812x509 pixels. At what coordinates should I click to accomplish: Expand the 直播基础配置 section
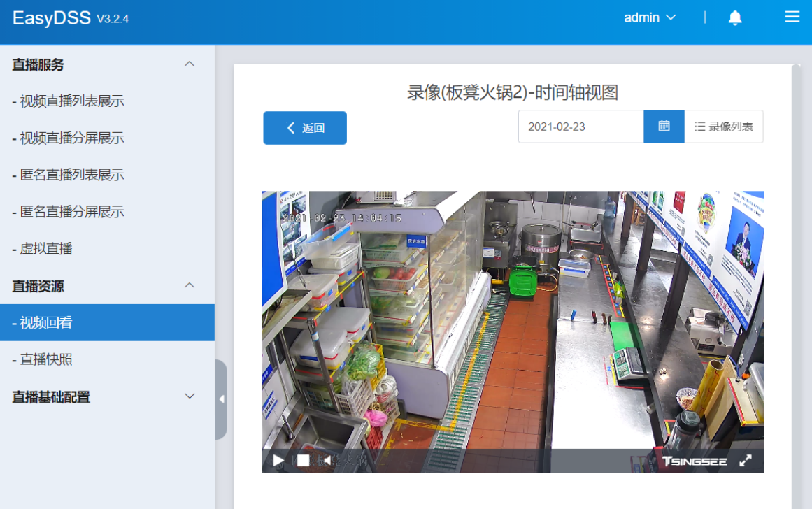click(x=189, y=396)
